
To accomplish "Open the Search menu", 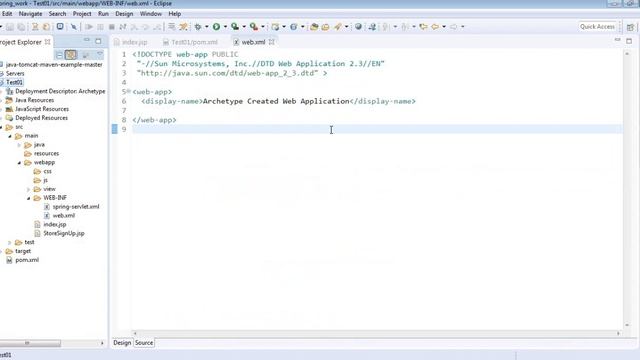I will tap(57, 14).
